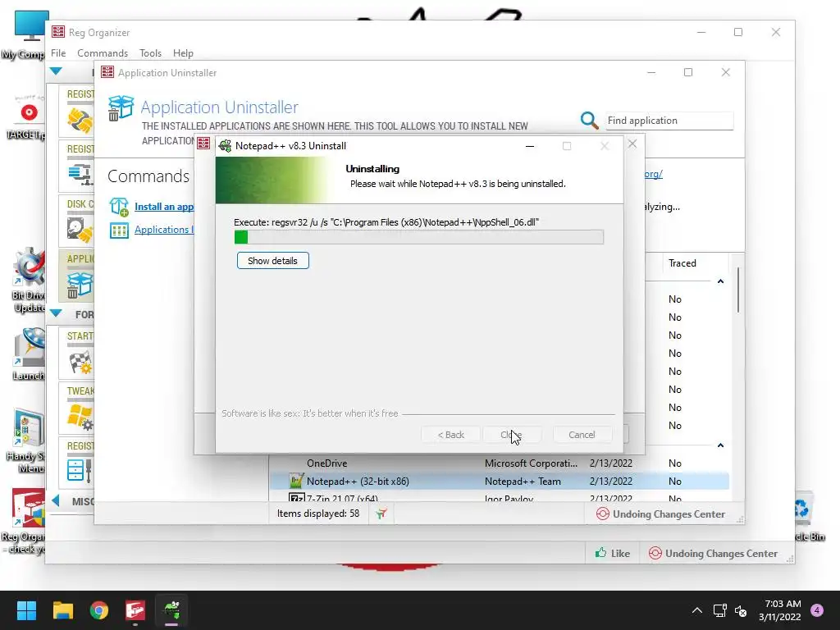Click the Install an application link
This screenshot has height=630, width=840.
coord(164,207)
